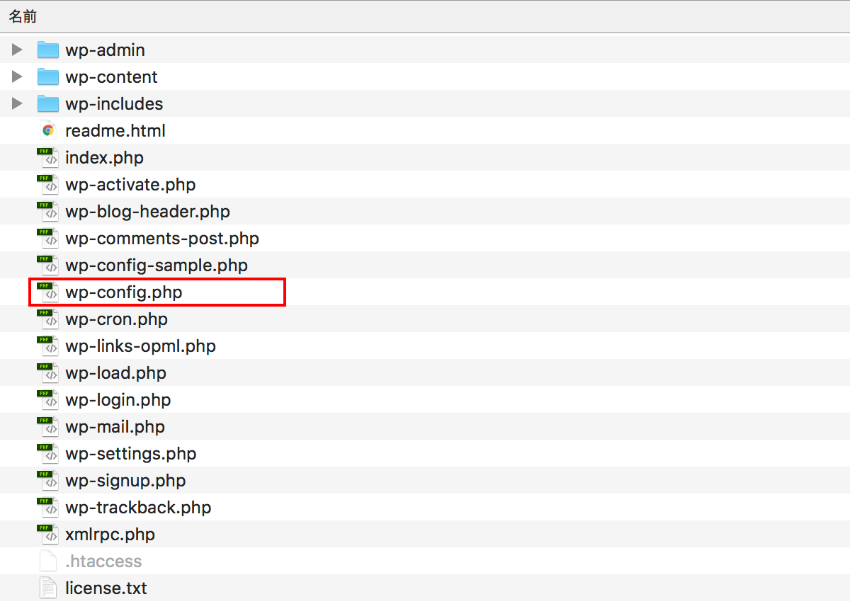Select the wp-settings.php file name
The height and width of the screenshot is (616, 850).
[x=131, y=454]
